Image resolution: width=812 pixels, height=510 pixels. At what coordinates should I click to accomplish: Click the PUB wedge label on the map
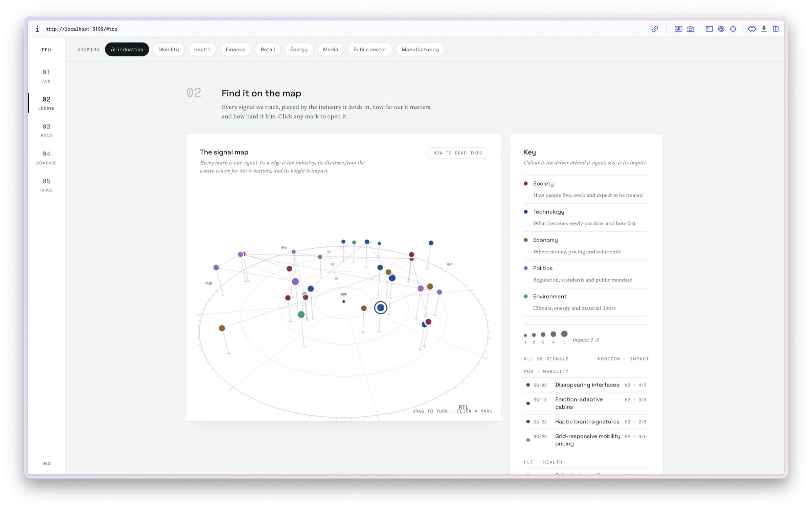(x=208, y=283)
